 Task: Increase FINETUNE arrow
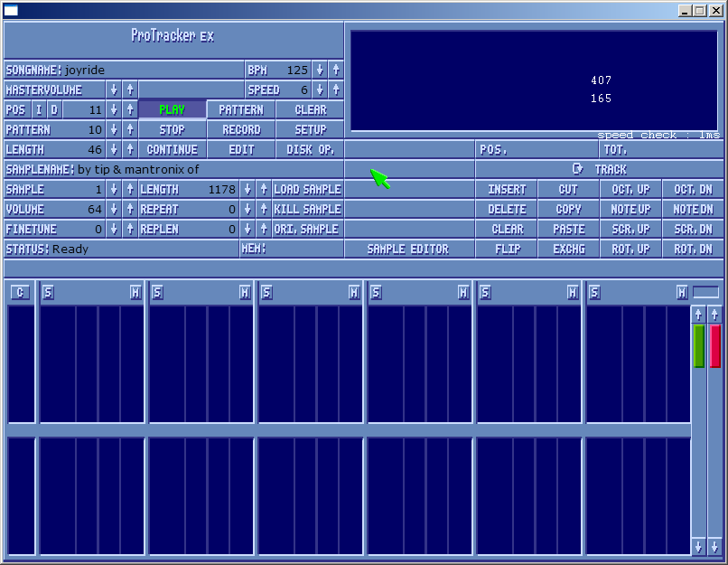click(130, 229)
